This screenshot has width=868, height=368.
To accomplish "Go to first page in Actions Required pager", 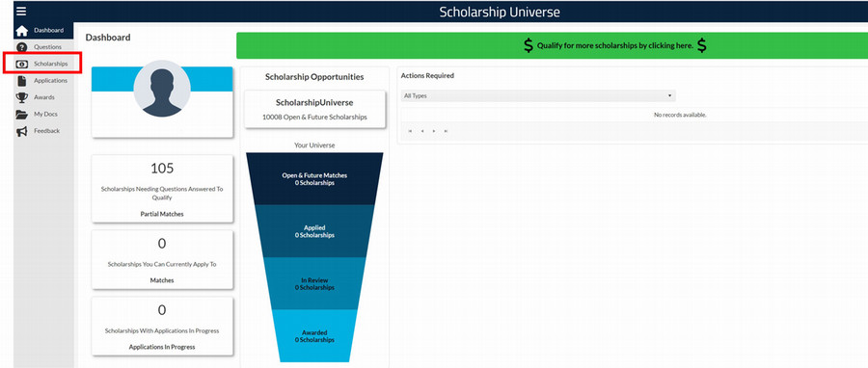I will (410, 131).
